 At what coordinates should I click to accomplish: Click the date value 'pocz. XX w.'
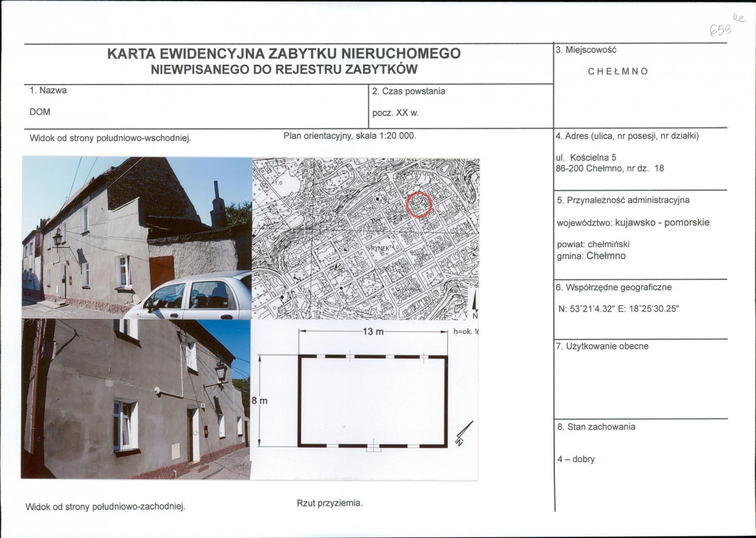coord(395,113)
